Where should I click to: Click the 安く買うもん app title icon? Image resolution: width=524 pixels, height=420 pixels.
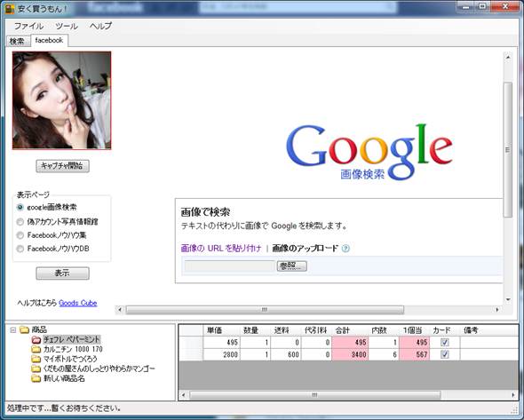coord(9,9)
